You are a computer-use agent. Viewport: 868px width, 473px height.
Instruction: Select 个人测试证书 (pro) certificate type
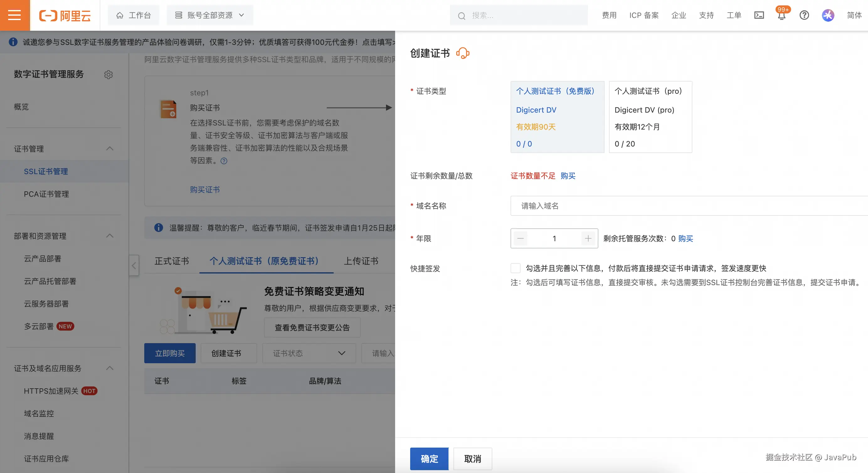click(x=650, y=117)
